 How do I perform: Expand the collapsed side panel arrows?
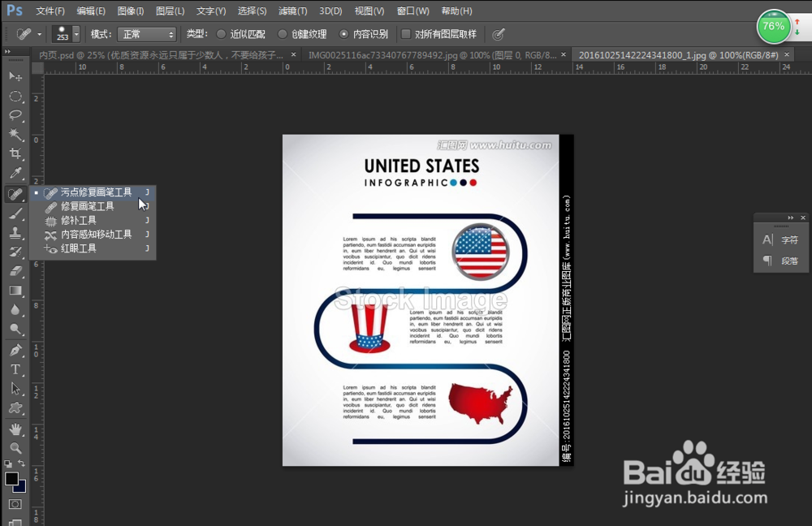790,218
